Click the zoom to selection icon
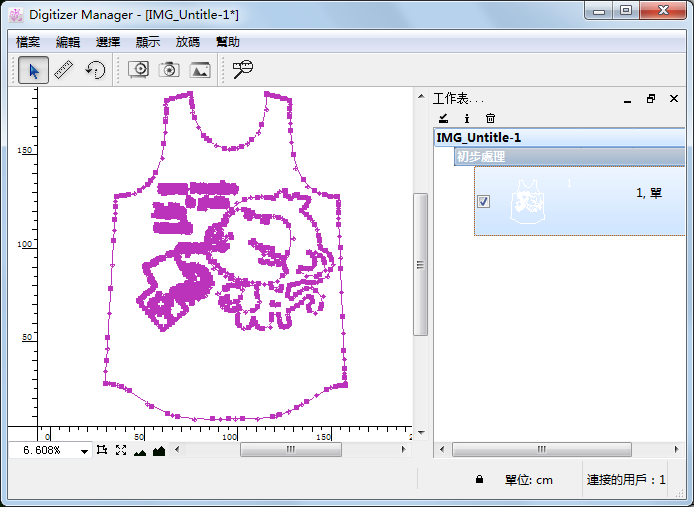The height and width of the screenshot is (507, 694). point(102,450)
